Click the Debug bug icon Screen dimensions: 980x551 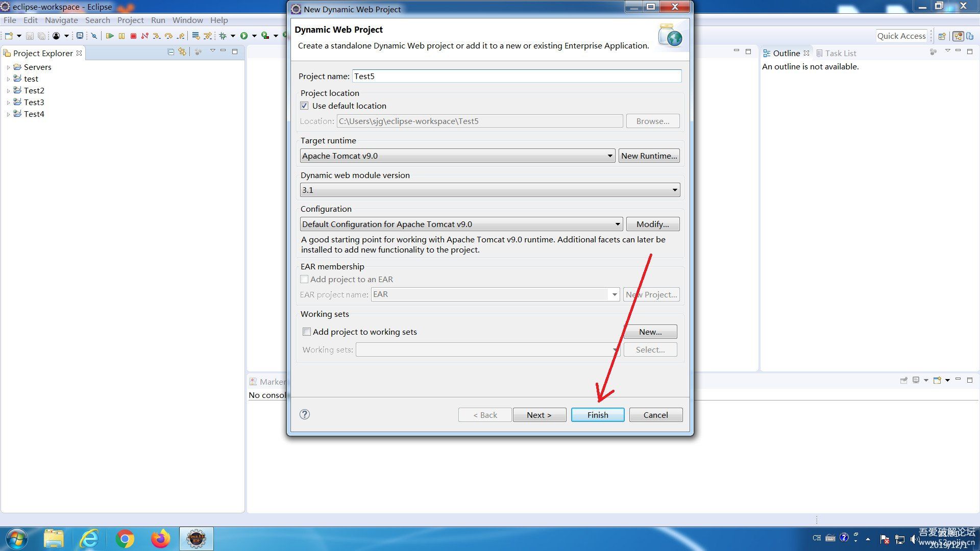click(x=223, y=36)
